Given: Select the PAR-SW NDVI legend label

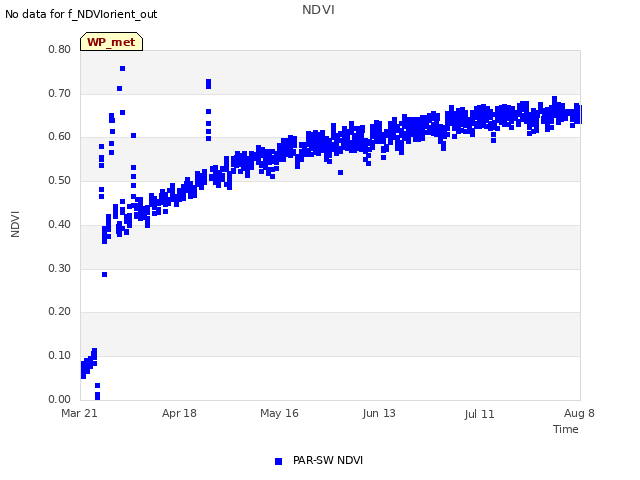Looking at the screenshot, I should [328, 460].
